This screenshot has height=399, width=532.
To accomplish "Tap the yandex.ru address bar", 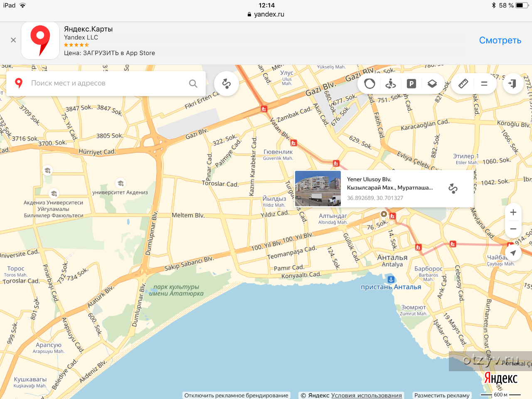I will (266, 14).
